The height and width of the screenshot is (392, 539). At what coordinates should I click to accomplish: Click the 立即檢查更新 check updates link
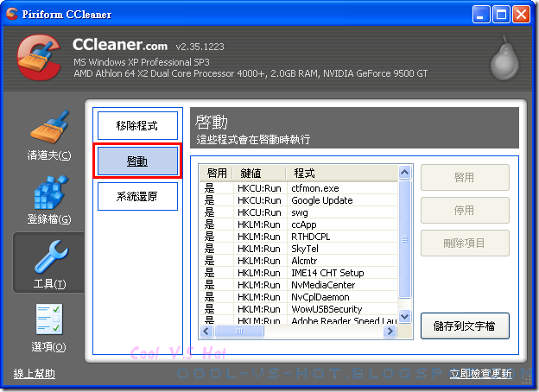point(481,374)
